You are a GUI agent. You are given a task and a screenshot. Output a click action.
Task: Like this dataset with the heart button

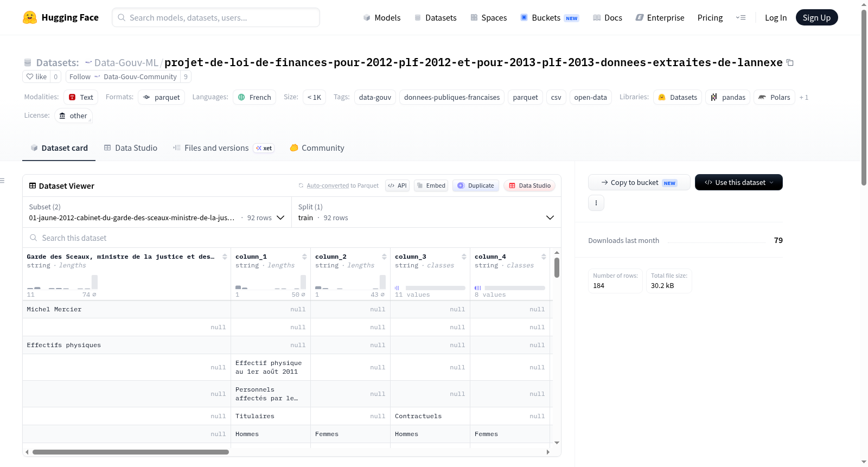(x=36, y=76)
